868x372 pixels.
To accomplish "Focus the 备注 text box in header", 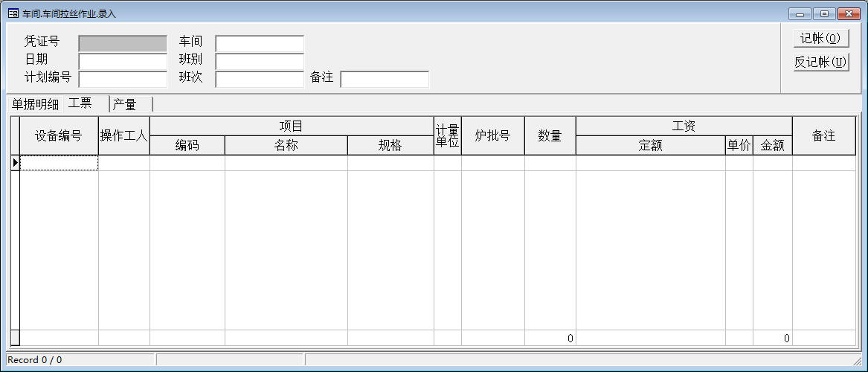I will pyautogui.click(x=385, y=79).
